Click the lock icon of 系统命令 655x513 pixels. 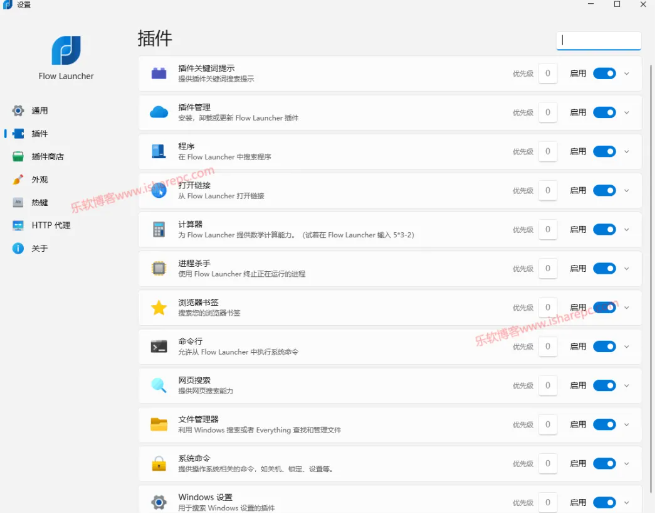(x=159, y=463)
